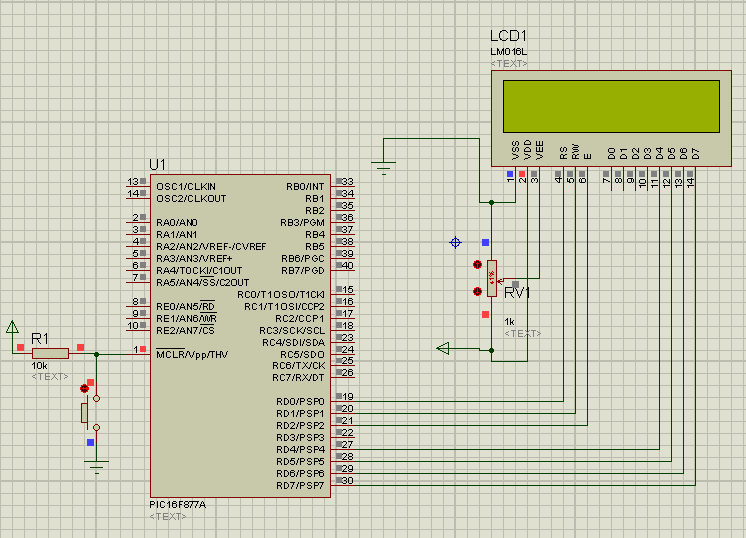Click the ground symbol below the push button
This screenshot has width=746, height=538.
(x=96, y=465)
